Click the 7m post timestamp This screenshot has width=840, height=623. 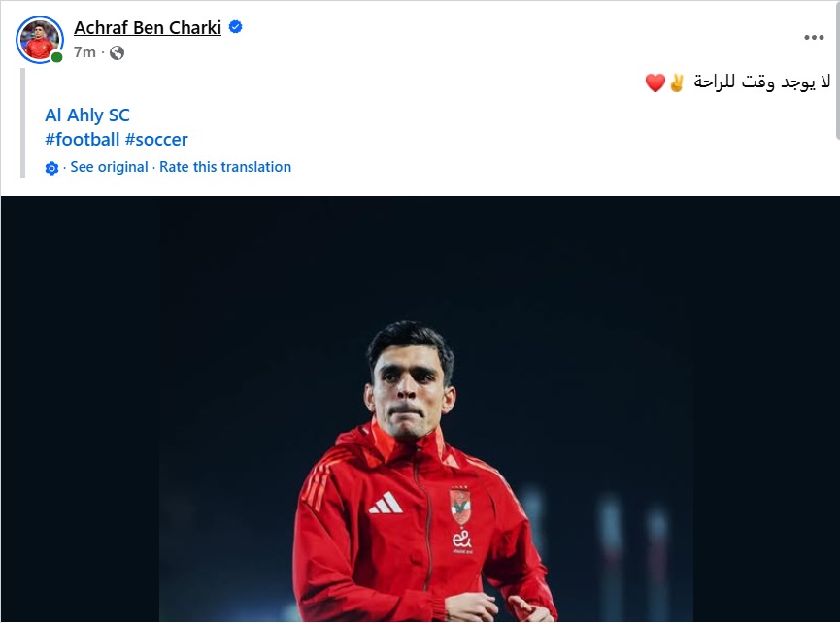point(84,52)
